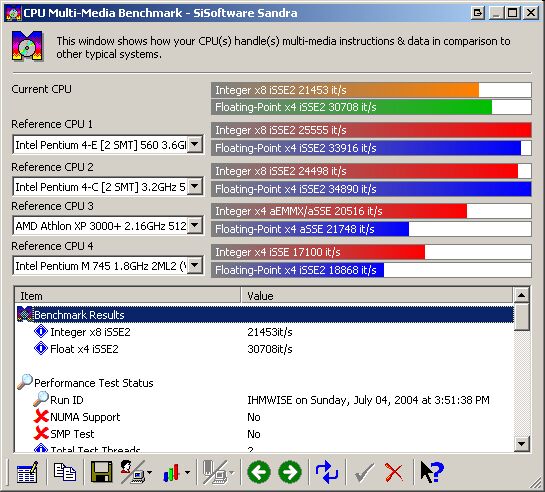Click the Item column header

pyautogui.click(x=128, y=296)
